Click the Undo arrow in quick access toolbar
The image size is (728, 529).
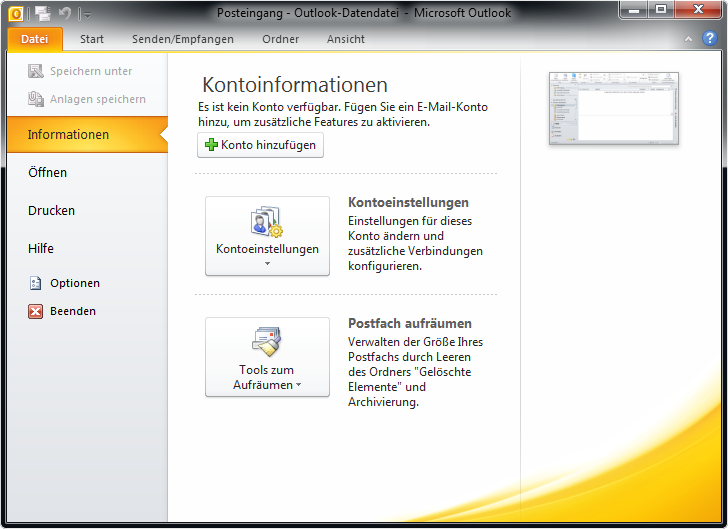(x=65, y=13)
